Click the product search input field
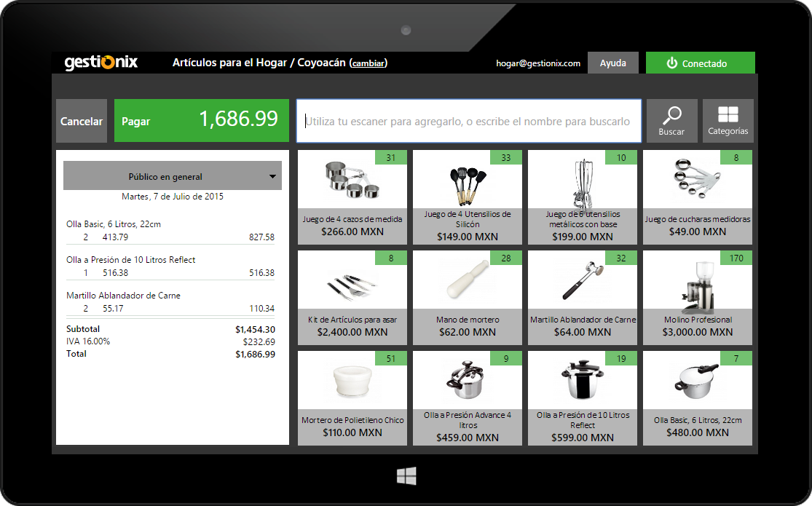The height and width of the screenshot is (506, 812). (x=468, y=121)
